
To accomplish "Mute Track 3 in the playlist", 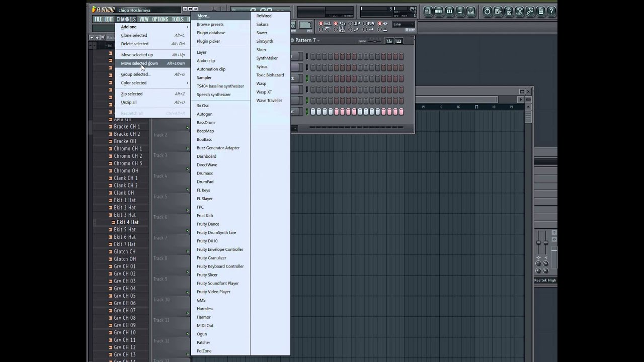I will [187, 168].
